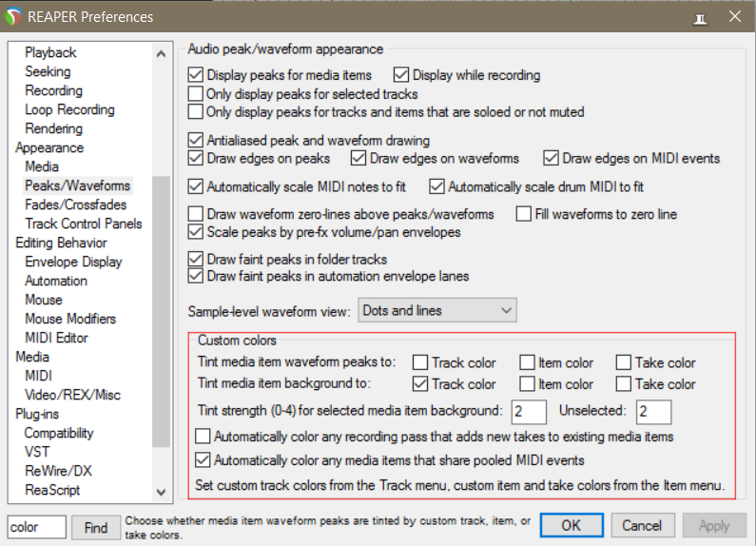Toggle Antialiased peak and waveform drawing
This screenshot has height=546, width=756.
point(195,141)
